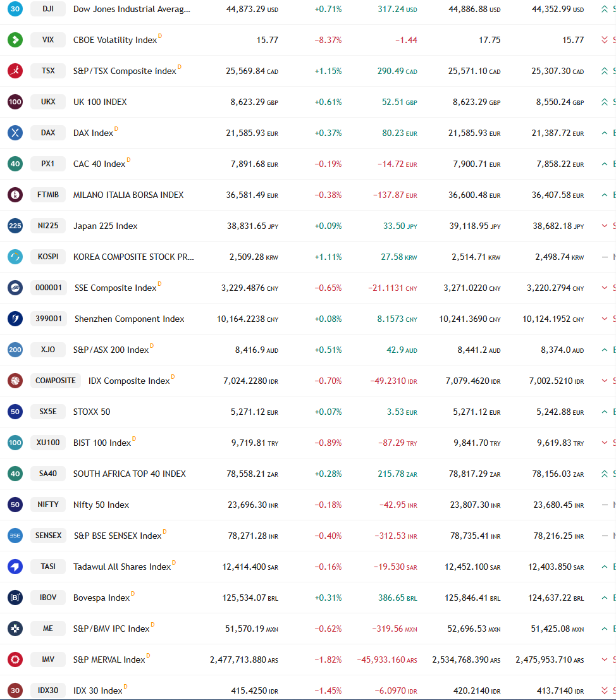Image resolution: width=616 pixels, height=700 pixels.
Task: Open the CBOE Volatility Index link
Action: pos(115,40)
